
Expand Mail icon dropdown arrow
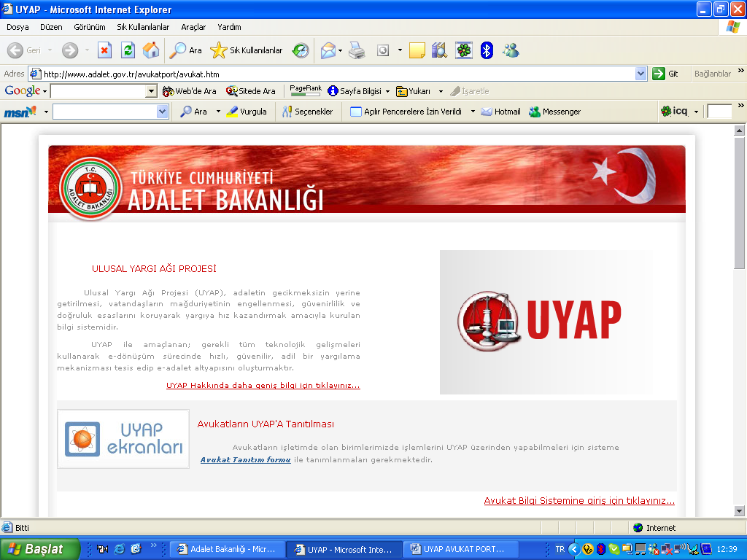tap(340, 50)
